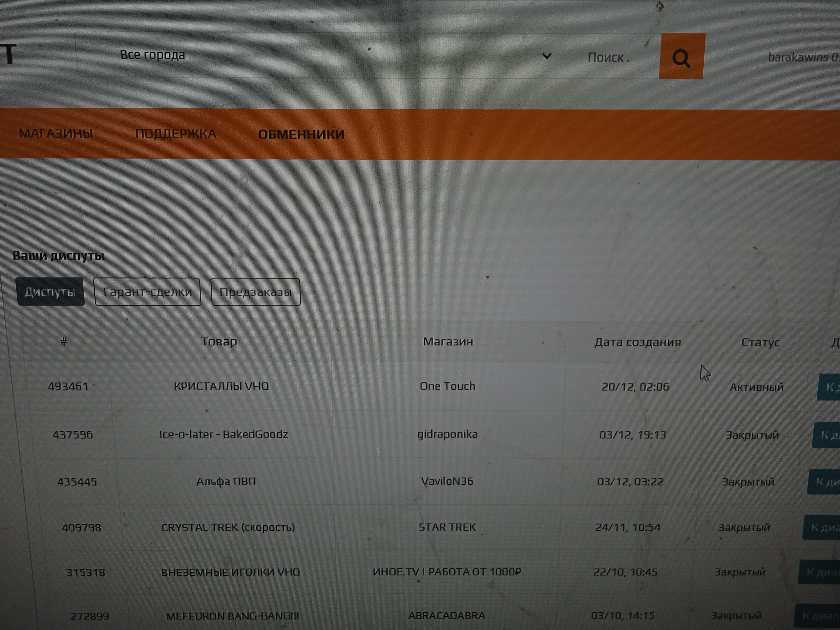Click dispute number 437596
The height and width of the screenshot is (630, 840).
click(72, 434)
